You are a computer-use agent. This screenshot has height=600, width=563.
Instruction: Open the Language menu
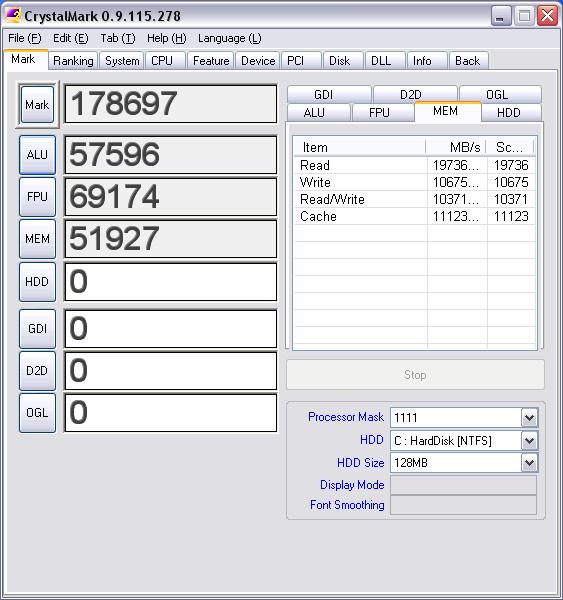[x=230, y=38]
